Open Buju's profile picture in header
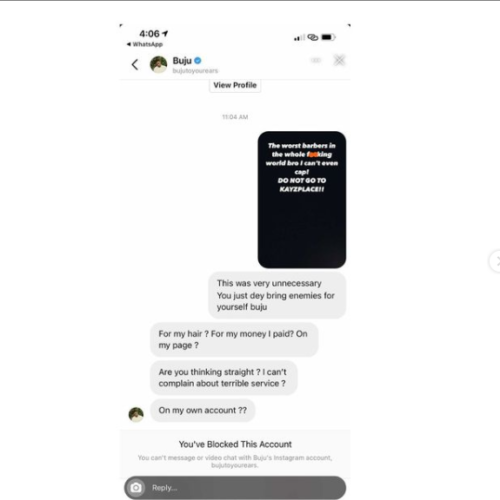This screenshot has height=500, width=500. (x=159, y=64)
